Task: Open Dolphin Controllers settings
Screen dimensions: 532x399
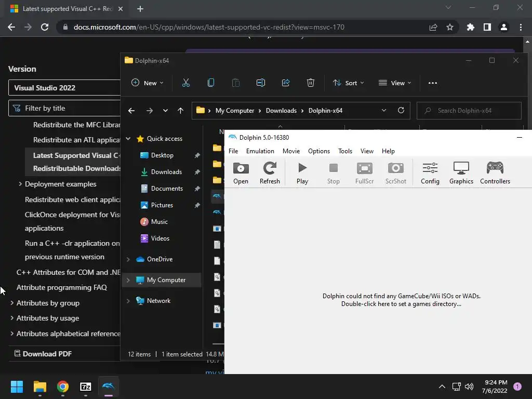Action: click(x=495, y=173)
